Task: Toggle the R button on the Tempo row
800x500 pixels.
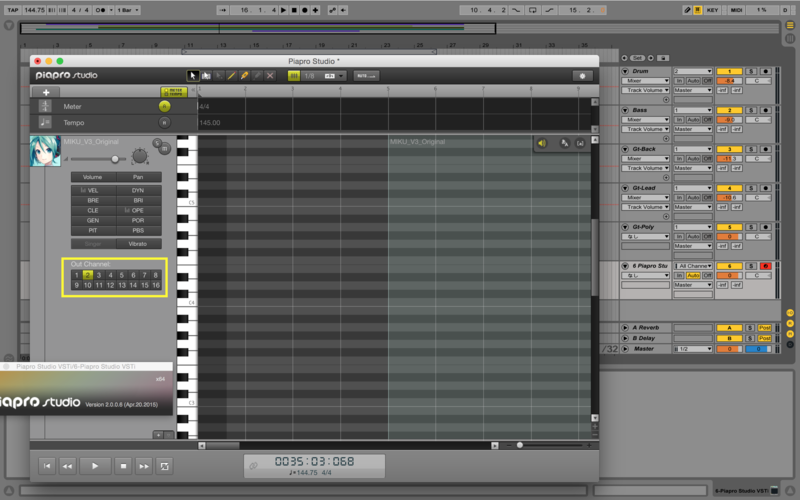Action: tap(164, 122)
